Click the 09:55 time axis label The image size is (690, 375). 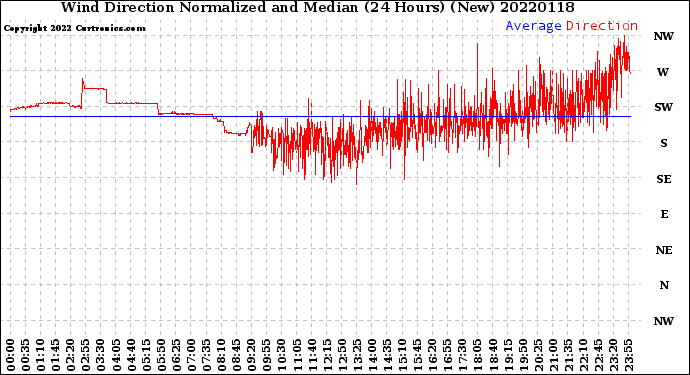[x=267, y=355]
